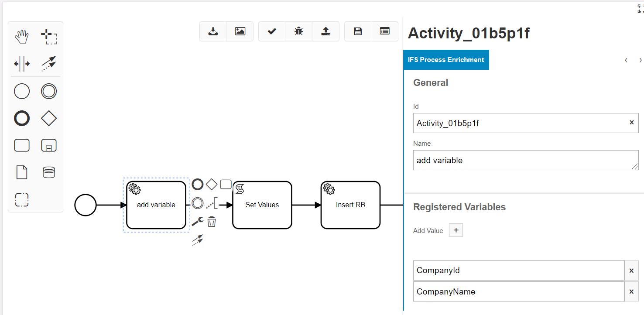Delete the selected element using trash icon
Viewport: 644px width, 315px height.
pos(212,221)
